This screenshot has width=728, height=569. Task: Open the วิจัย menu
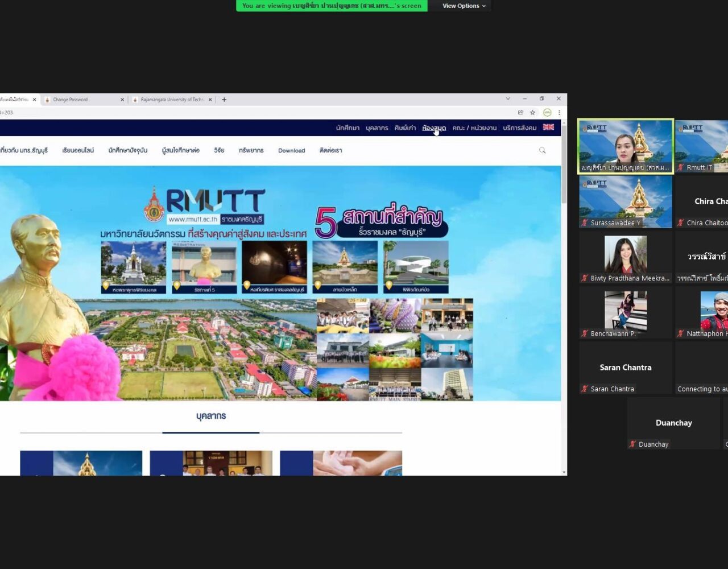coord(219,151)
